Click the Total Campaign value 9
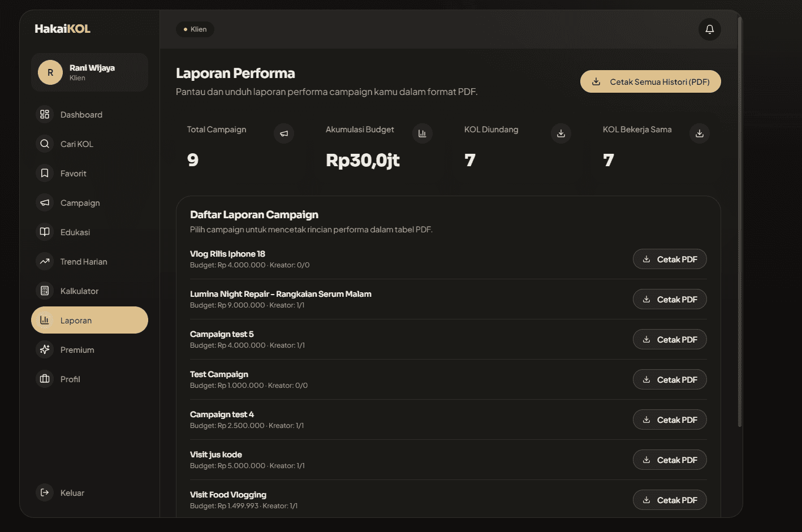802x532 pixels. (x=193, y=161)
